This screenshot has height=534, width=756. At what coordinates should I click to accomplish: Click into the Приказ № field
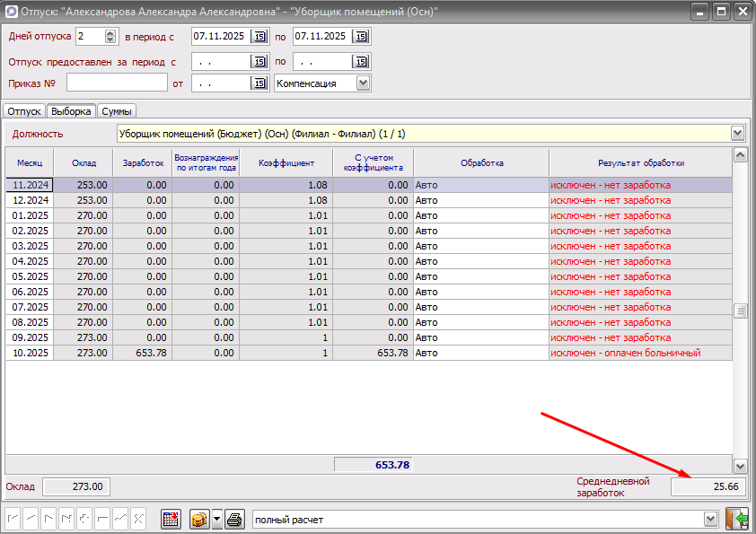click(117, 83)
